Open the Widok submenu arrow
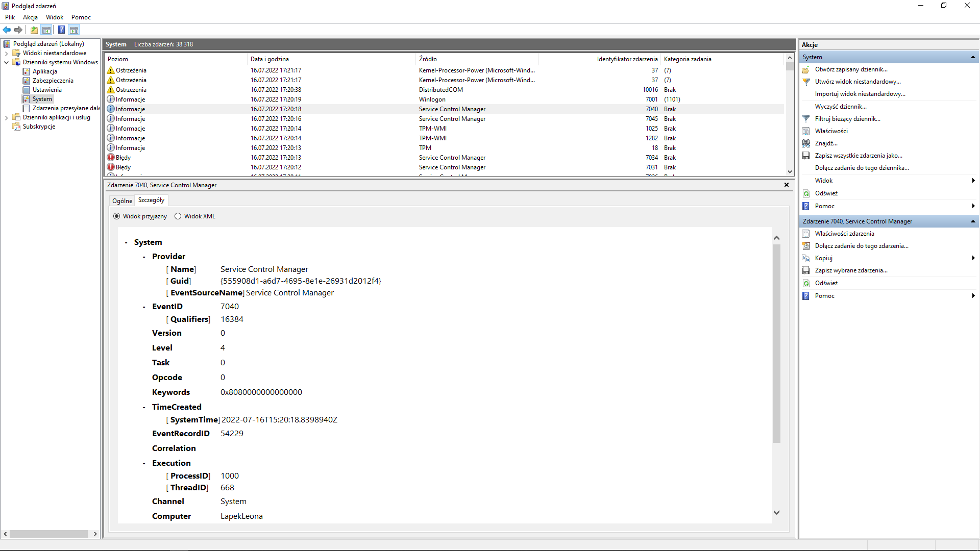This screenshot has height=551, width=980. (x=973, y=181)
